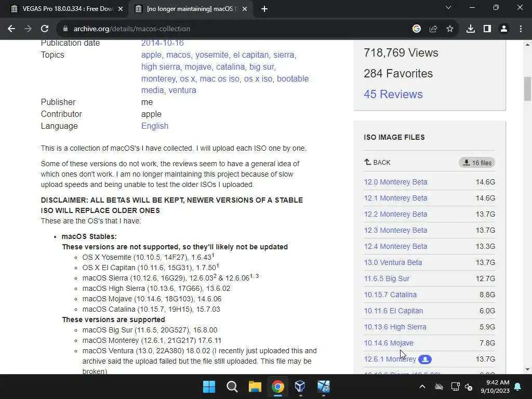Open the 'apple' topic link
This screenshot has height=399, width=532.
(151, 55)
